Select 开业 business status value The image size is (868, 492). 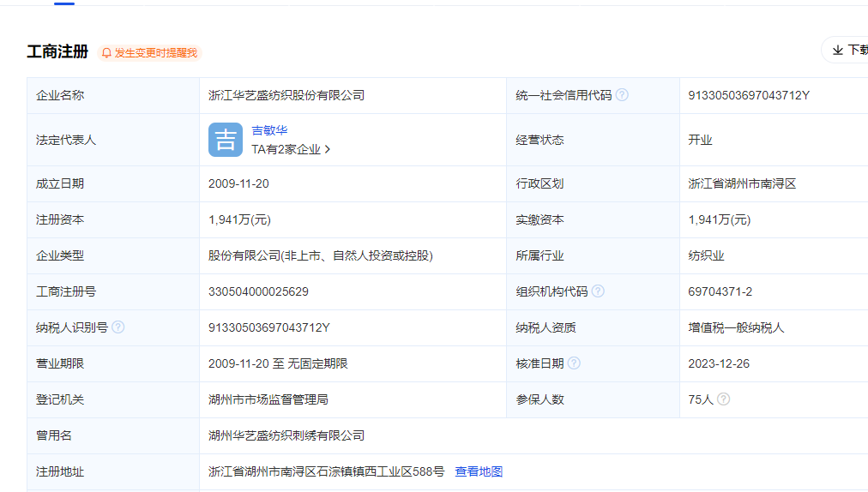click(x=700, y=140)
